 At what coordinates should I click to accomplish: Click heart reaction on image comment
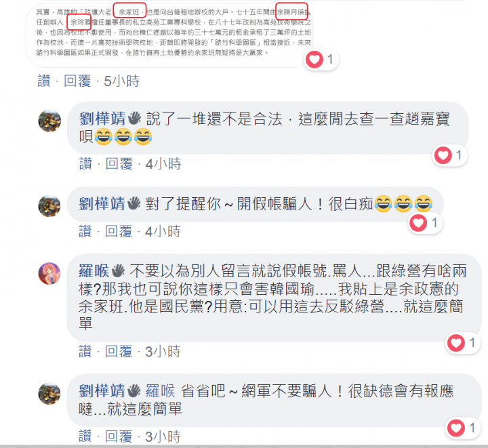point(321,60)
